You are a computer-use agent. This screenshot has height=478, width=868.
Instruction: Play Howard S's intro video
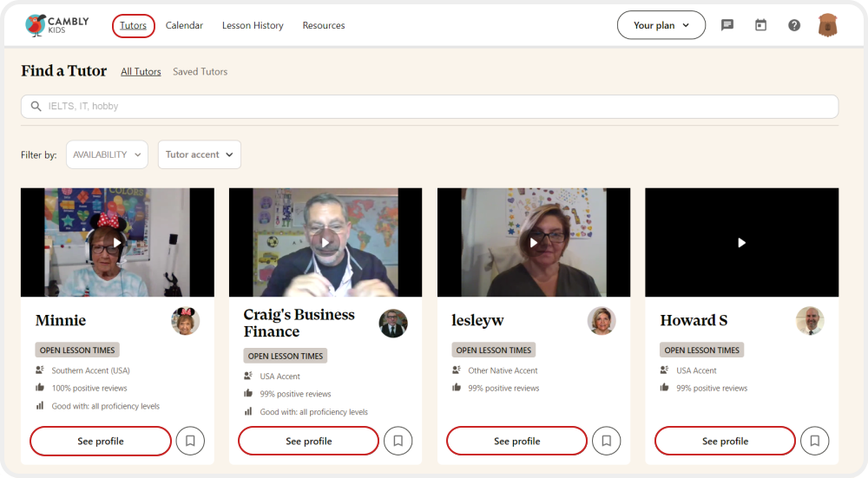(x=741, y=243)
